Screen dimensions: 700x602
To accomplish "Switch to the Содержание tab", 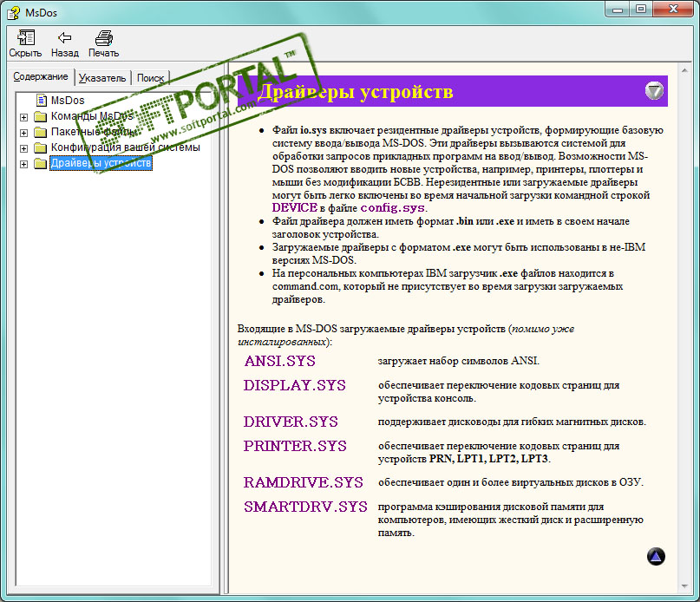I will click(x=41, y=76).
